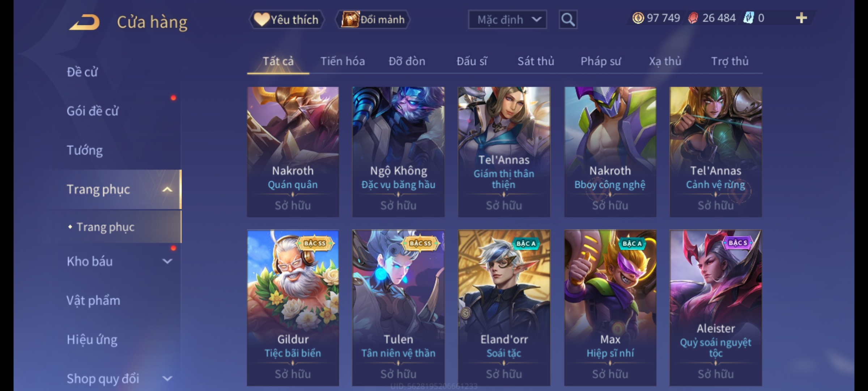Collapse the Trang phục sidebar section
The width and height of the screenshot is (868, 391).
(x=167, y=189)
